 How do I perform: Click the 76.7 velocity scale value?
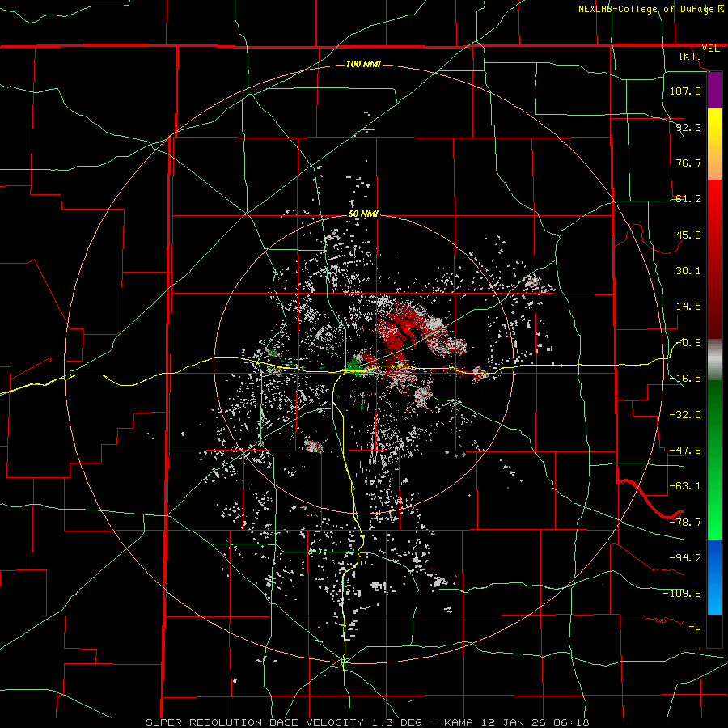coord(688,163)
